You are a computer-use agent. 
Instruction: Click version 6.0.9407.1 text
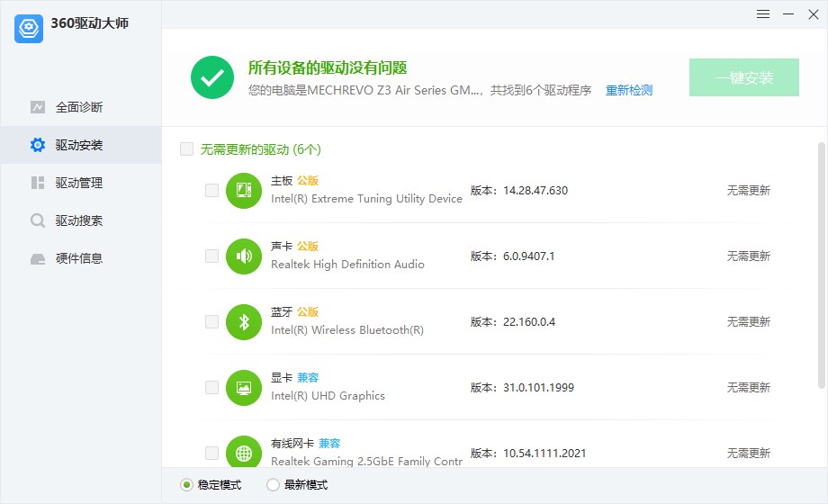[x=528, y=256]
